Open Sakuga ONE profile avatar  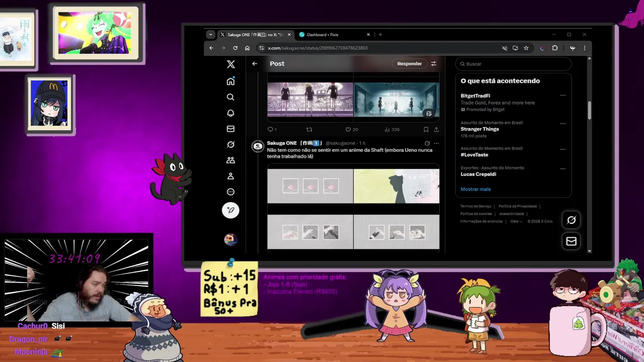tap(258, 146)
